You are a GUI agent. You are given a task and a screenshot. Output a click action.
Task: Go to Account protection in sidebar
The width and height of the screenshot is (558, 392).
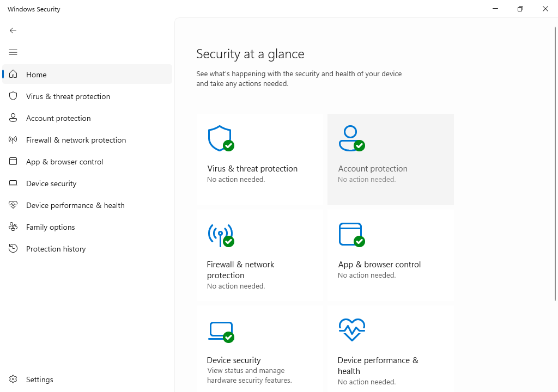tap(58, 118)
